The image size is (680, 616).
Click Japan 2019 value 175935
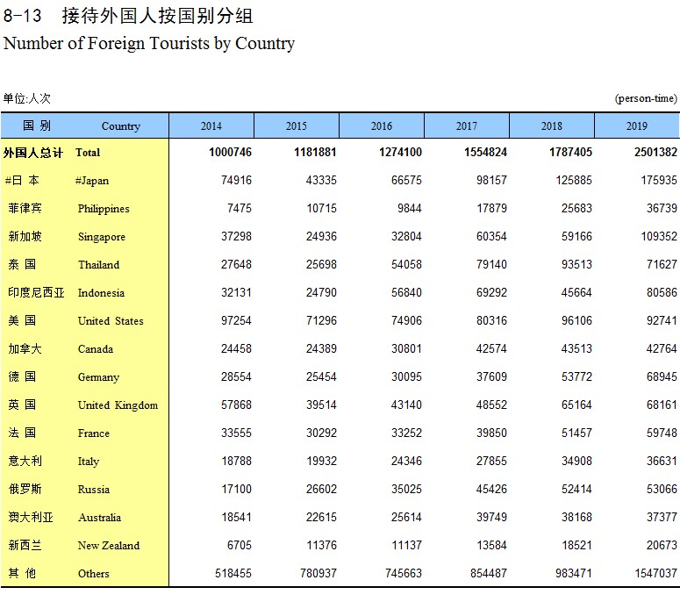point(659,180)
